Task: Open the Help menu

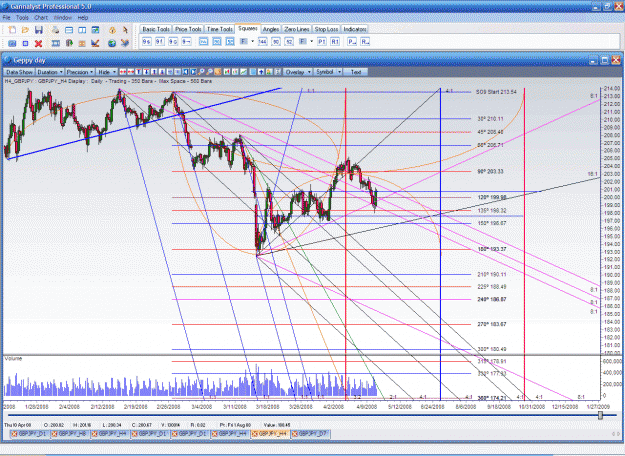Action: [83, 18]
